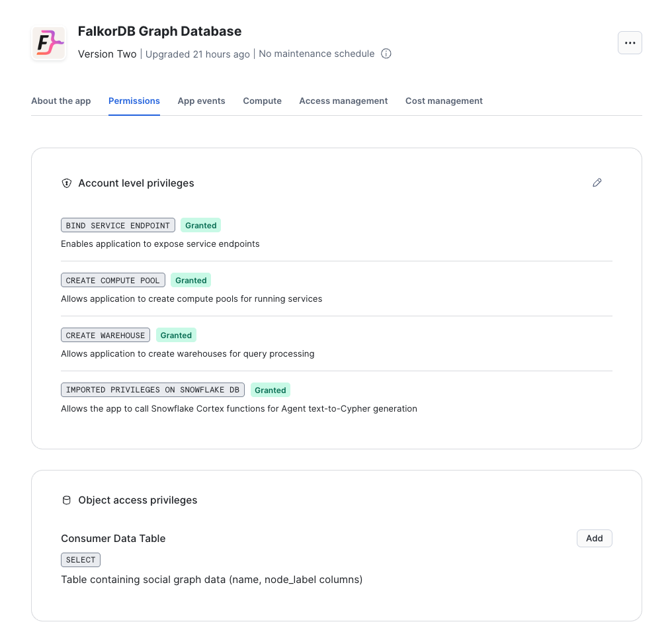This screenshot has height=634, width=672.
Task: Open the Access management tab
Action: point(343,101)
